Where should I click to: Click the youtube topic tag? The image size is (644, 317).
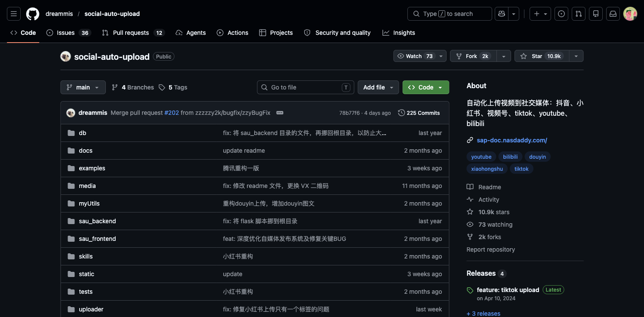pos(481,157)
